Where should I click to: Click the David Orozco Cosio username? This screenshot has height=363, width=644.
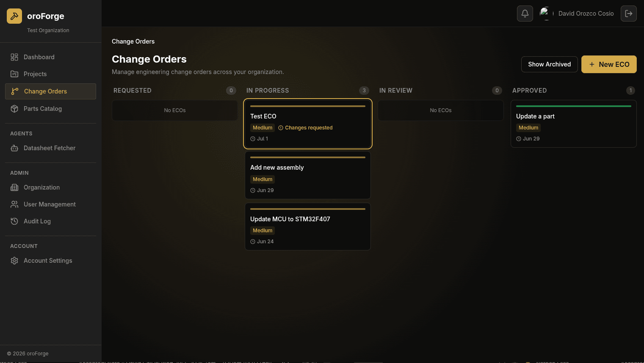click(x=586, y=14)
